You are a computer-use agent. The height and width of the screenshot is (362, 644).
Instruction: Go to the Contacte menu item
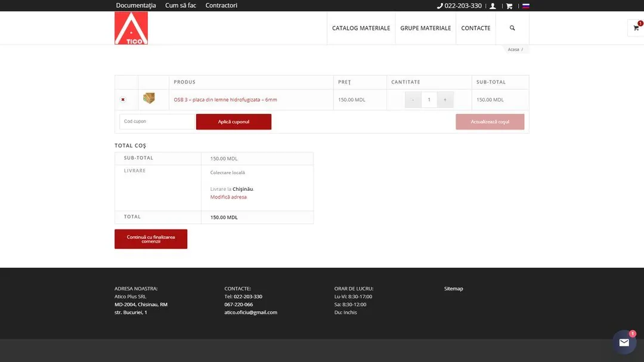[476, 28]
